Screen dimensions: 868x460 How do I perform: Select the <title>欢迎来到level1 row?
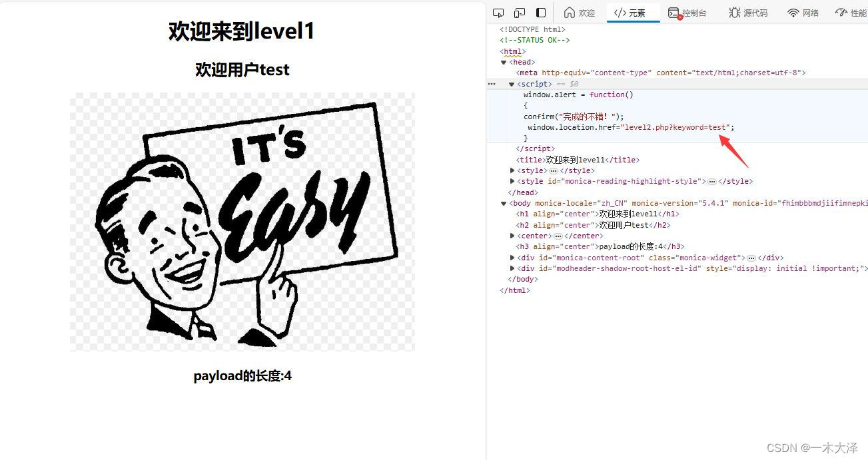coord(578,160)
